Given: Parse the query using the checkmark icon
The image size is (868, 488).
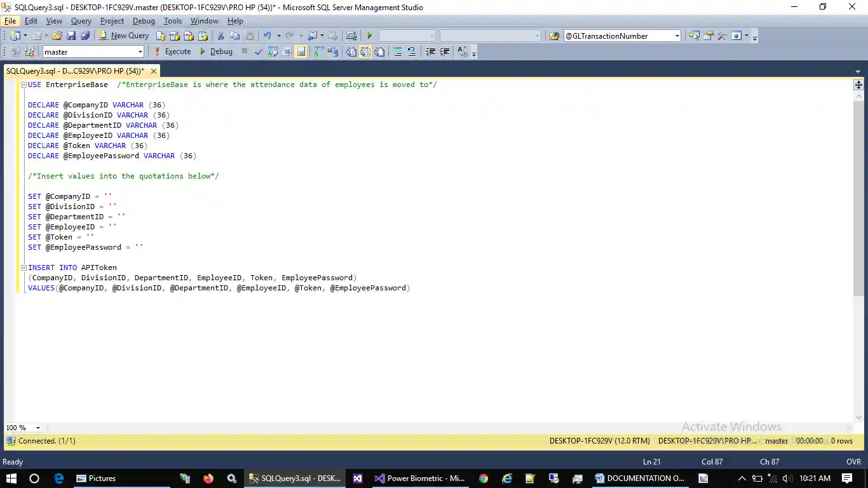Looking at the screenshot, I should (x=259, y=51).
